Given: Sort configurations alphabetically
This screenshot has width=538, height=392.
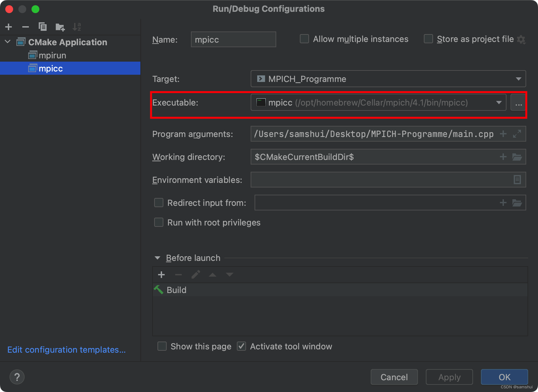Looking at the screenshot, I should click(x=77, y=27).
